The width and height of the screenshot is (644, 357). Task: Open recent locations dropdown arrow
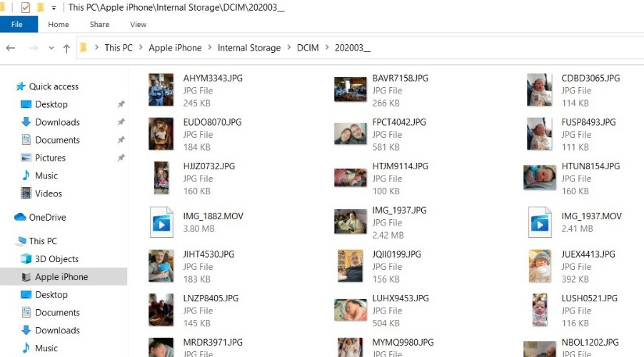(x=51, y=48)
